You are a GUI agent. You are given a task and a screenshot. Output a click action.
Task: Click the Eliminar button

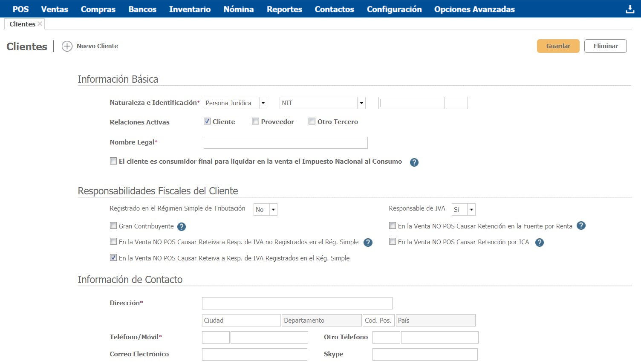[605, 46]
